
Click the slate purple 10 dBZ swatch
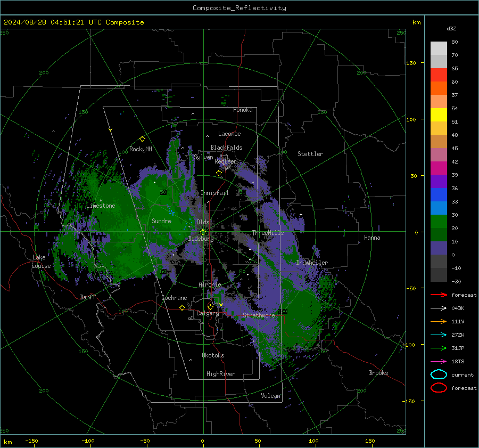point(439,248)
